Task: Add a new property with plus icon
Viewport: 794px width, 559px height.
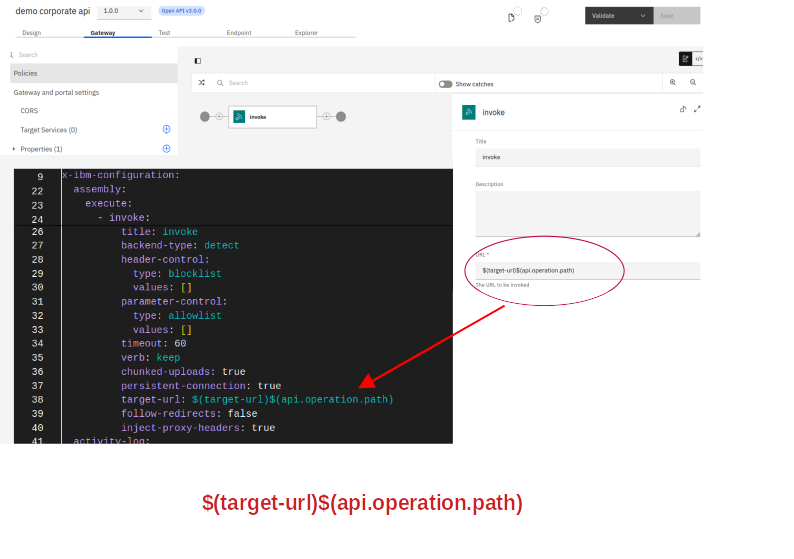Action: pos(166,148)
